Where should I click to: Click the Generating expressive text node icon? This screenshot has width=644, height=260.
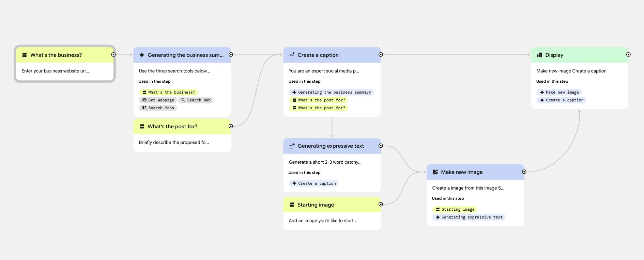click(x=292, y=146)
